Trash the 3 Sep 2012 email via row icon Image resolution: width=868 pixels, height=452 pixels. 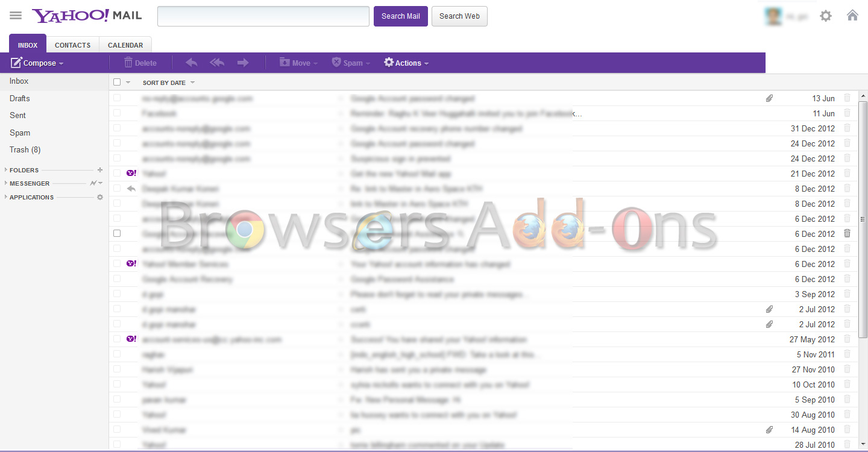848,293
